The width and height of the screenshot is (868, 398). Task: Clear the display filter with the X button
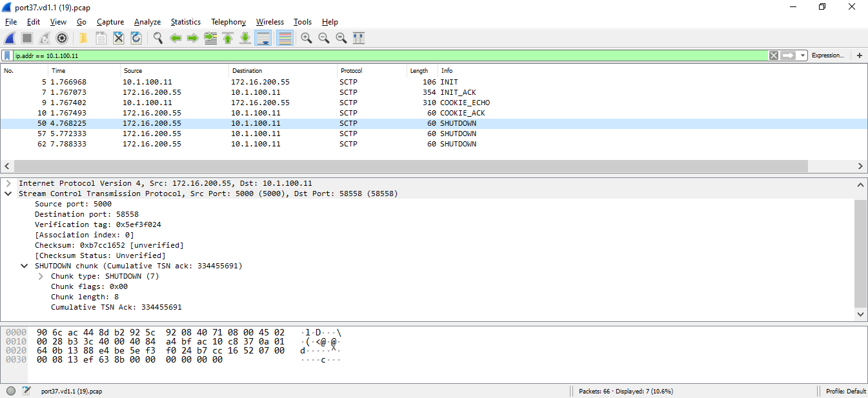point(773,55)
